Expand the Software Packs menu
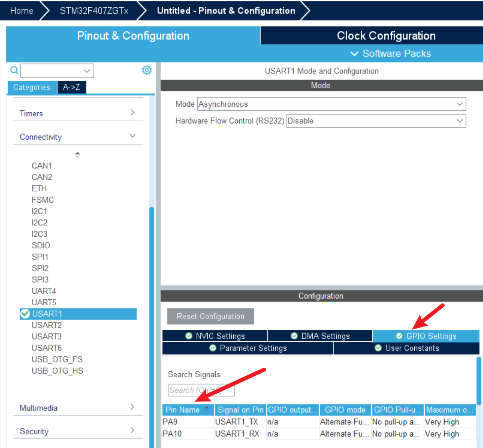 (x=390, y=54)
